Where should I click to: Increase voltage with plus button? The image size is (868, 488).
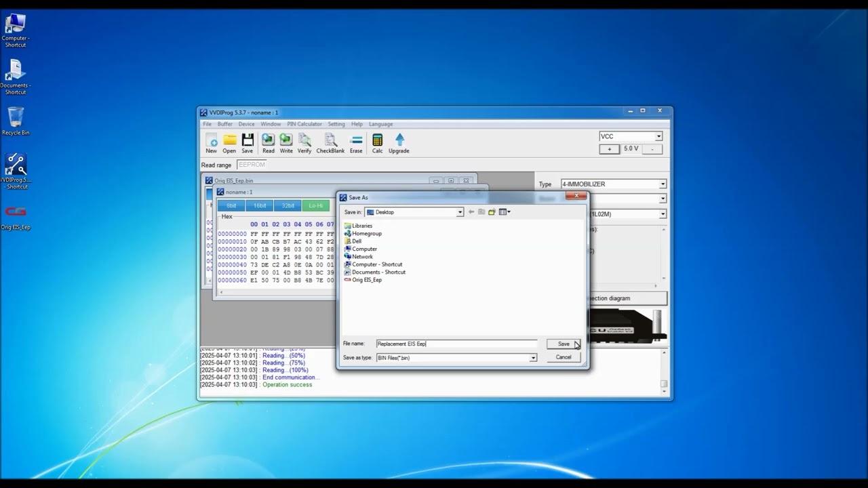[x=609, y=149]
